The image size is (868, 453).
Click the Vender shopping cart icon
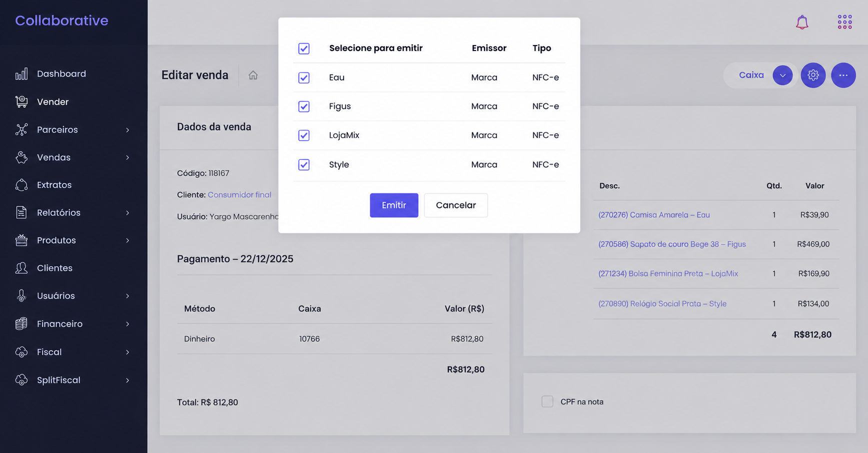click(x=22, y=101)
